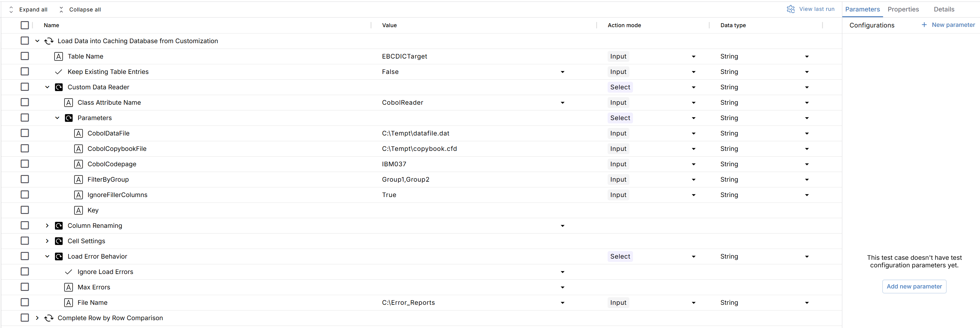The height and width of the screenshot is (328, 980).
Task: Click the Table Name attribute icon
Action: coord(59,57)
